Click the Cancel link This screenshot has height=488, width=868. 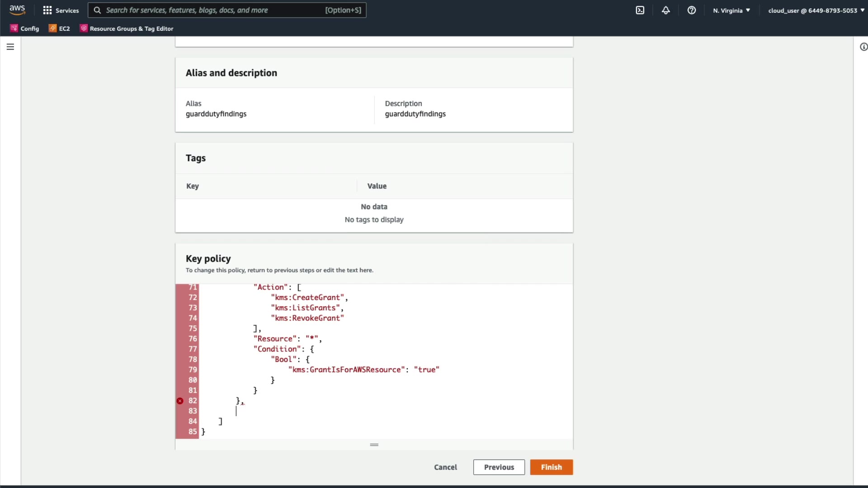coord(445,467)
